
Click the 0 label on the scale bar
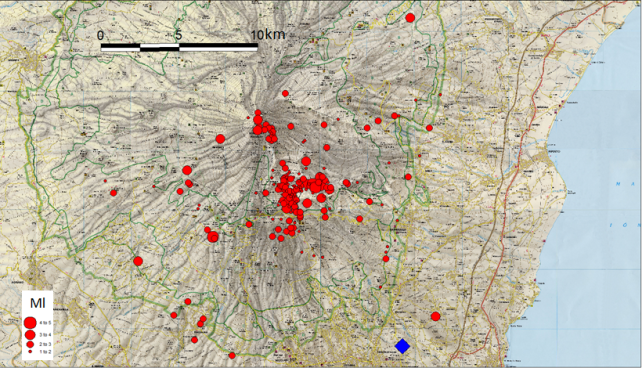tap(101, 36)
